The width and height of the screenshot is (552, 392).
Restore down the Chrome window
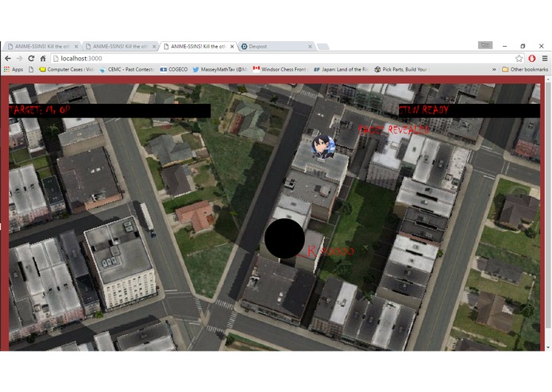523,46
